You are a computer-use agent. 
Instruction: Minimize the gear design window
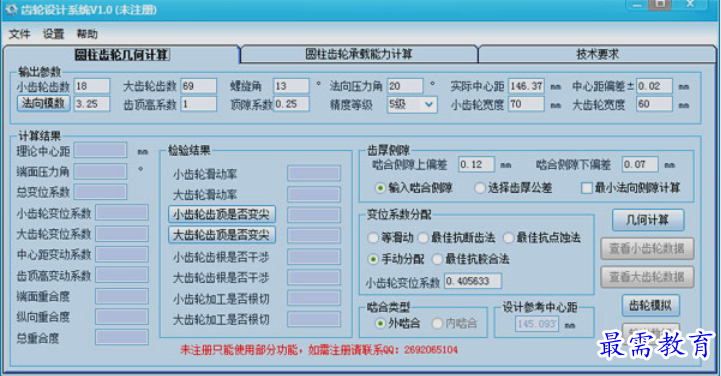click(637, 5)
